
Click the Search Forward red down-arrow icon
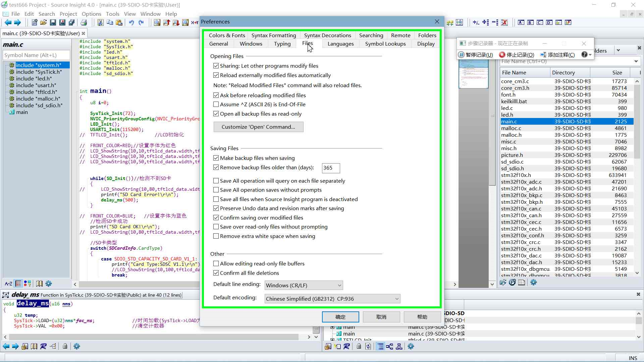[176, 22]
